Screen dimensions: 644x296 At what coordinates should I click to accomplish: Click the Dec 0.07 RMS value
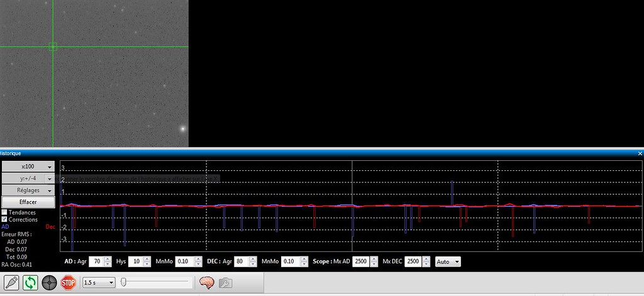click(16, 249)
